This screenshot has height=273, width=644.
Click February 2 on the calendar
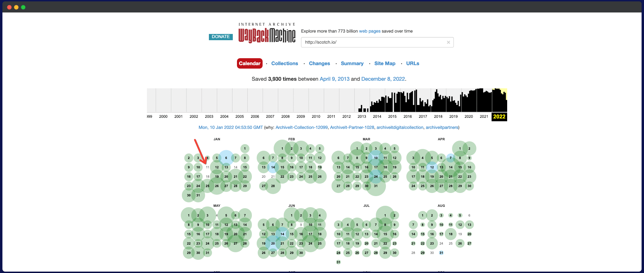pos(292,149)
